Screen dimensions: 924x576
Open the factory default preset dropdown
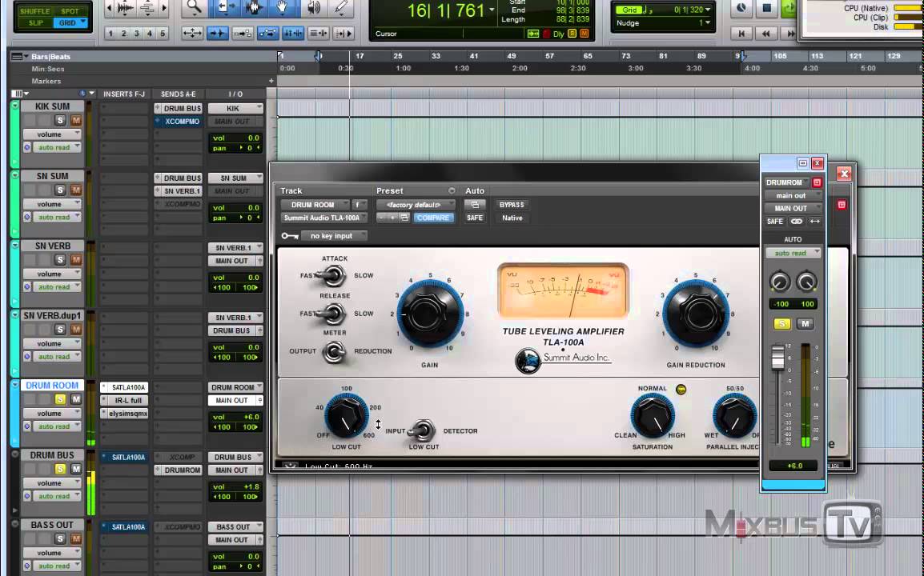[x=416, y=204]
